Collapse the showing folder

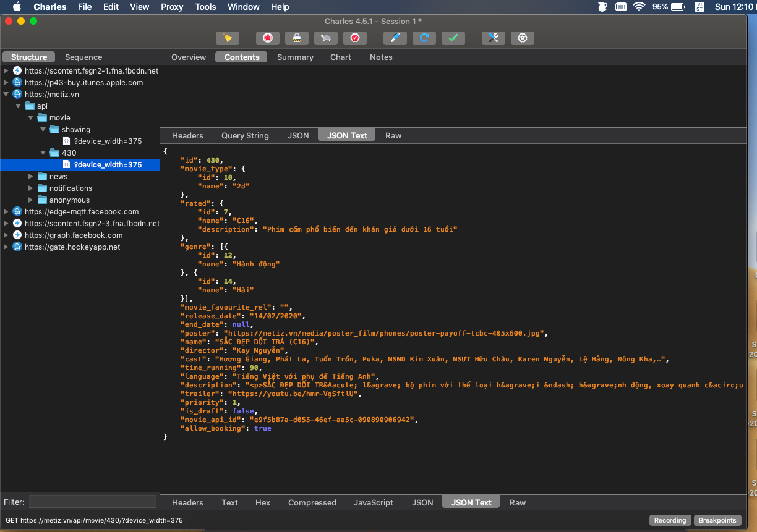pos(43,130)
